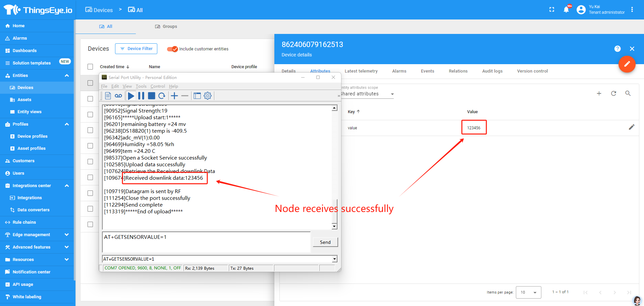Open Tools menu in Serial Port Utility
The width and height of the screenshot is (644, 306).
click(x=141, y=86)
